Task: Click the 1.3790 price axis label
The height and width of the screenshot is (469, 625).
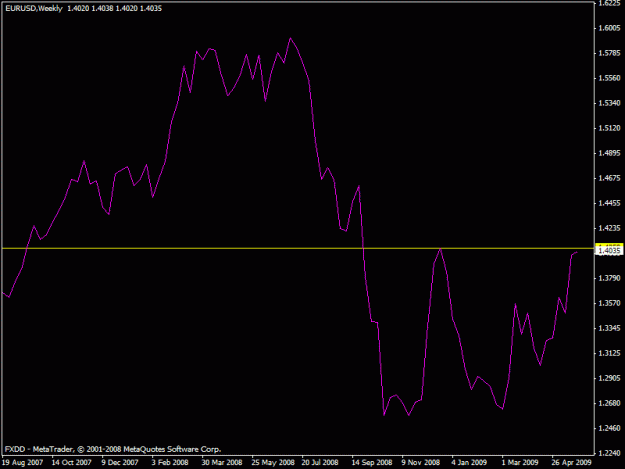Action: pyautogui.click(x=609, y=278)
